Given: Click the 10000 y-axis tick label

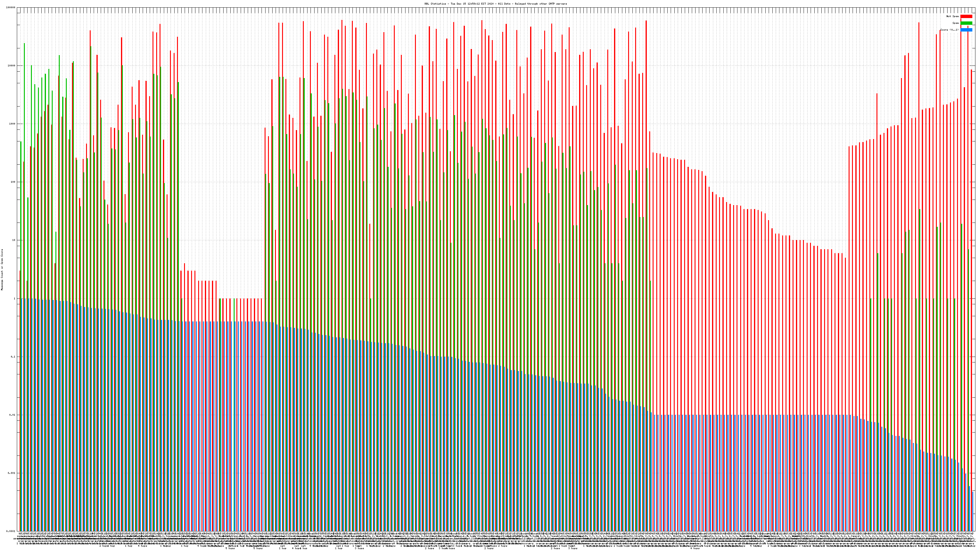Looking at the screenshot, I should 12,66.
